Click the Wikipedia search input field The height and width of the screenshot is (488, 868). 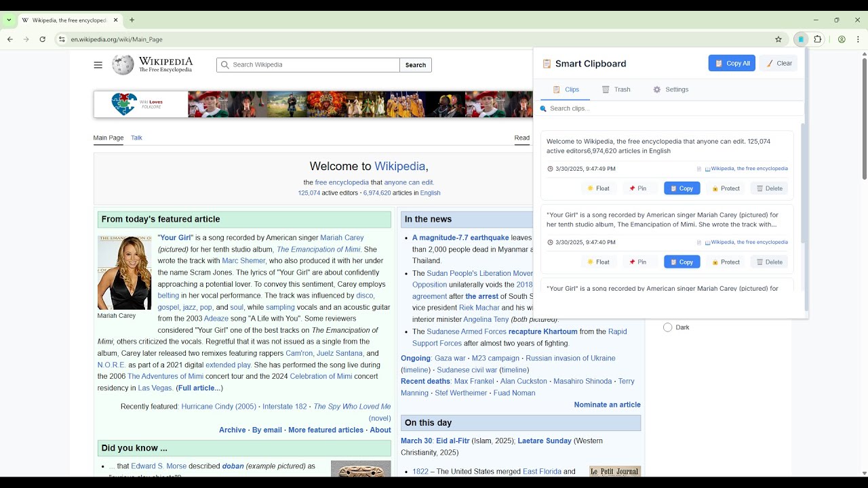[309, 65]
